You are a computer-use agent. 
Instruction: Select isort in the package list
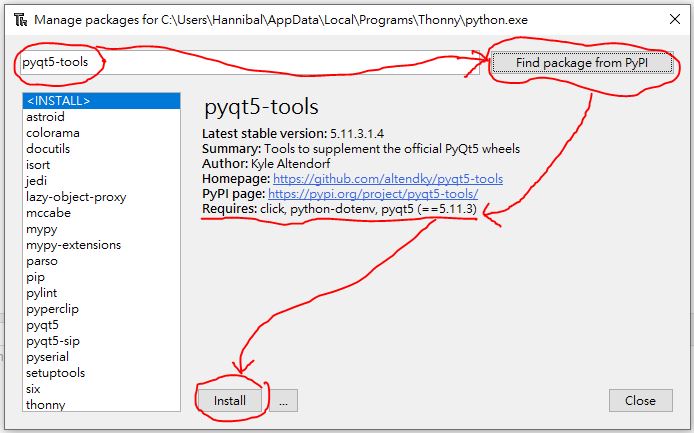101,165
